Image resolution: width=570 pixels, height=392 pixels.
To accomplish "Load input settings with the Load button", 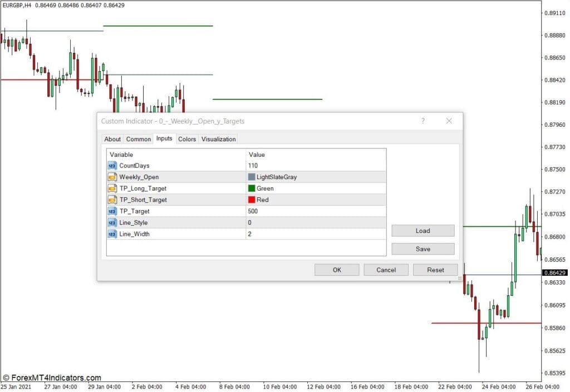I will click(422, 231).
